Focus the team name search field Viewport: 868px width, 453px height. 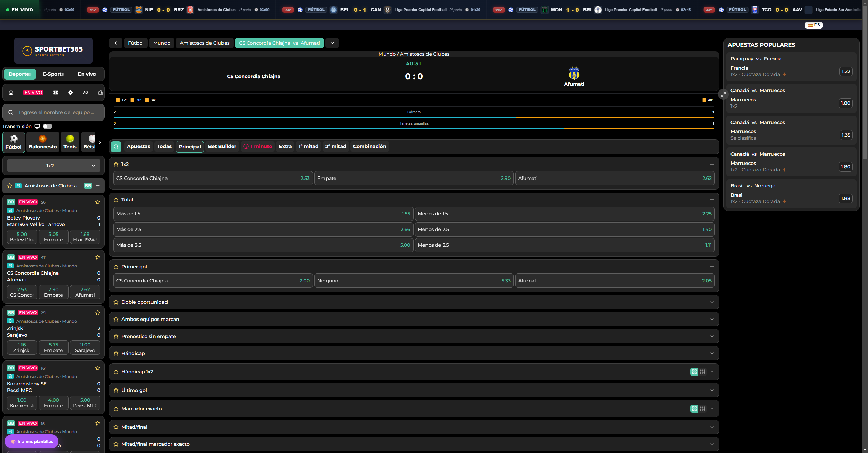(54, 112)
